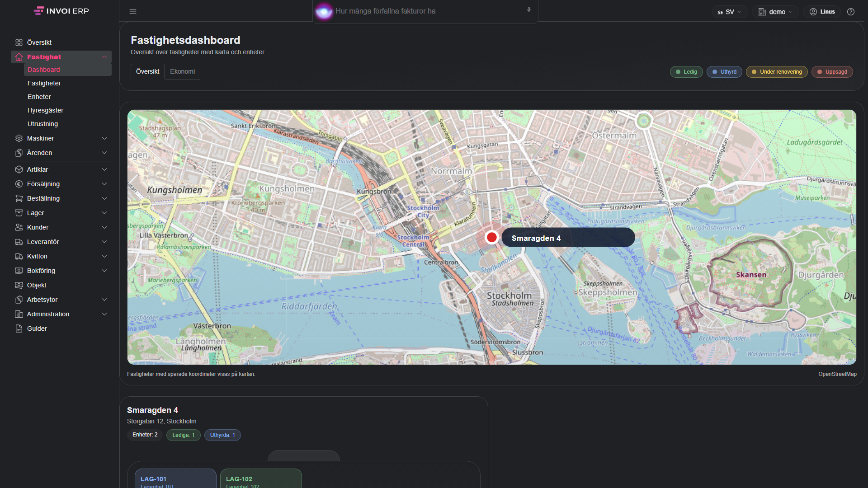Expand the Beställning menu chevron
Viewport: 868px width, 488px height.
(x=104, y=198)
